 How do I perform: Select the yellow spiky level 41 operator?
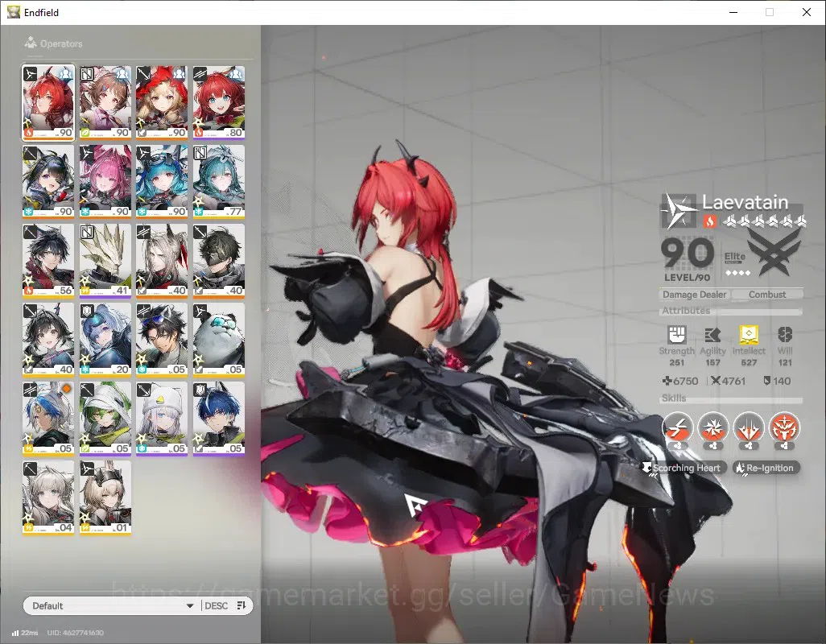pos(105,260)
